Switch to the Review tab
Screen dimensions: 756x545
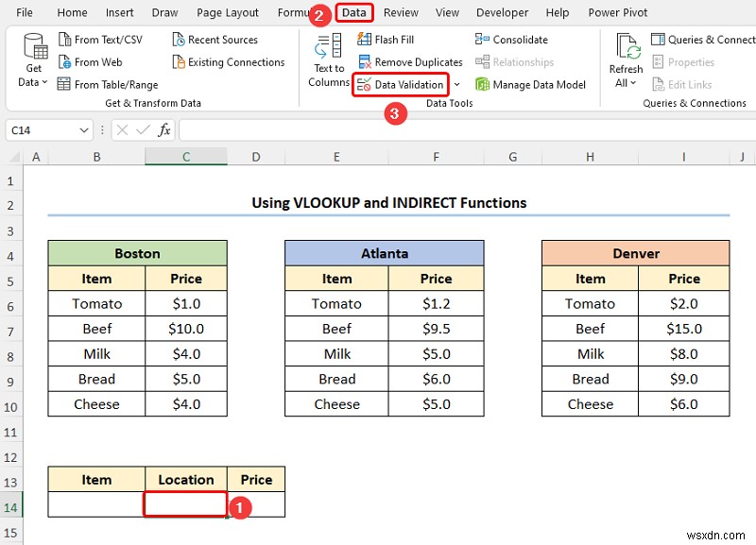point(402,12)
